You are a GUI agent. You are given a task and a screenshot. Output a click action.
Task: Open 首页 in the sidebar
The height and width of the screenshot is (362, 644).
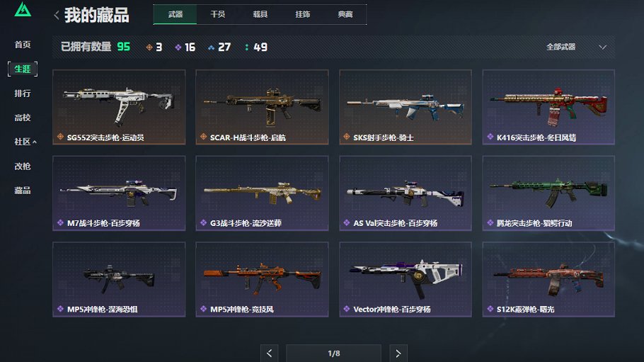click(23, 45)
